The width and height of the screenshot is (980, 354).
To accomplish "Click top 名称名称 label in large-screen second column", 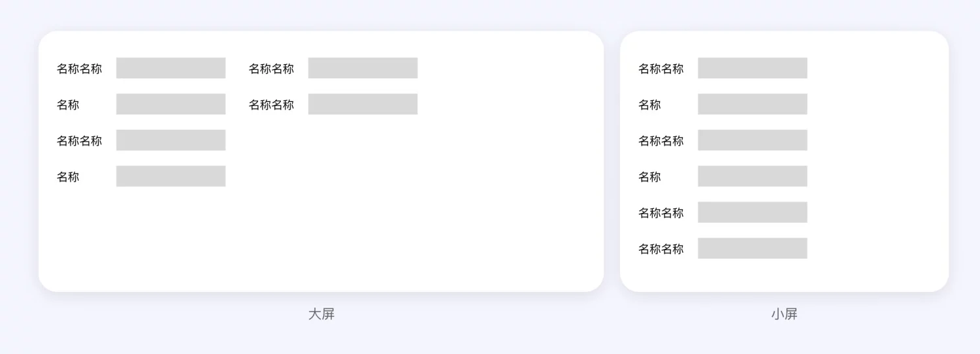I will point(271,69).
